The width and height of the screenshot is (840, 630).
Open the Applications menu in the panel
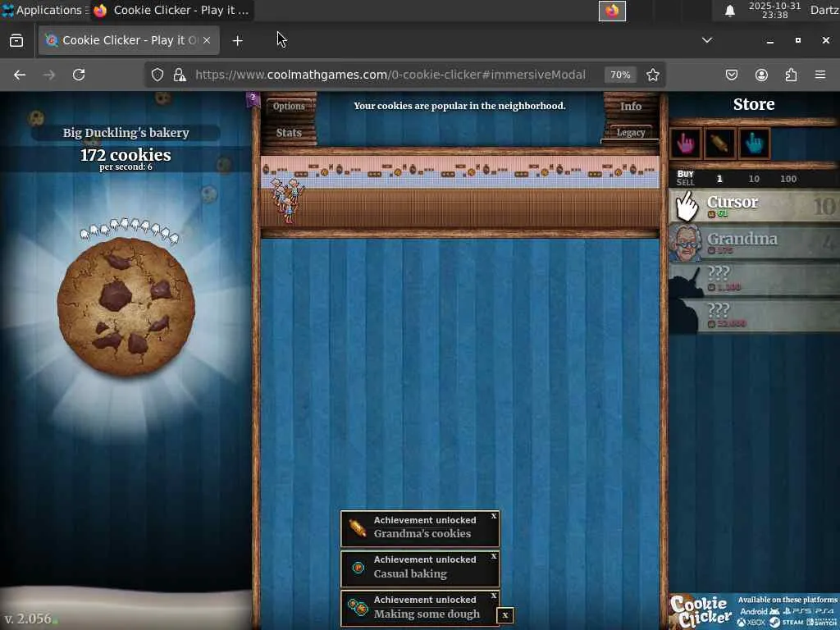[43, 10]
